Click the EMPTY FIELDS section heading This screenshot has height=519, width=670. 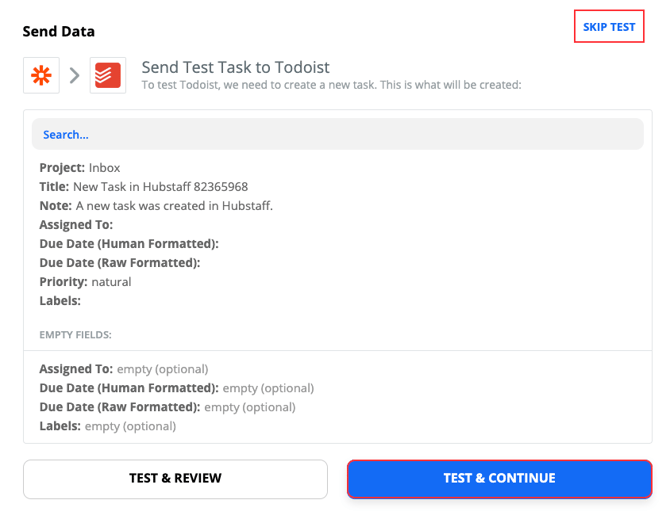[x=76, y=335]
